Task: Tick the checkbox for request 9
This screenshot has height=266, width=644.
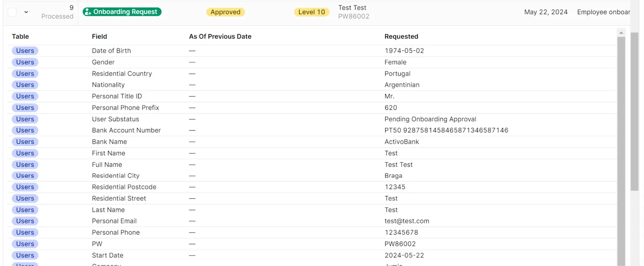Action: click(12, 12)
